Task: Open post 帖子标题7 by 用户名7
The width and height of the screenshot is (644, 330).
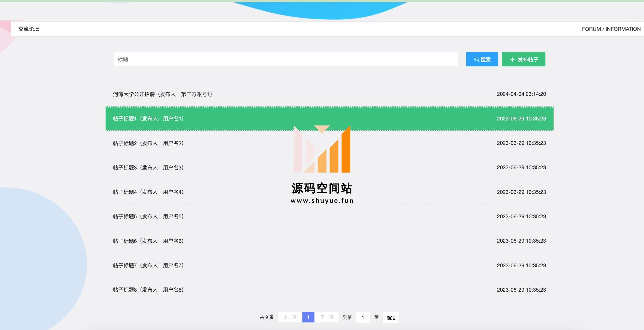Action: click(x=329, y=265)
